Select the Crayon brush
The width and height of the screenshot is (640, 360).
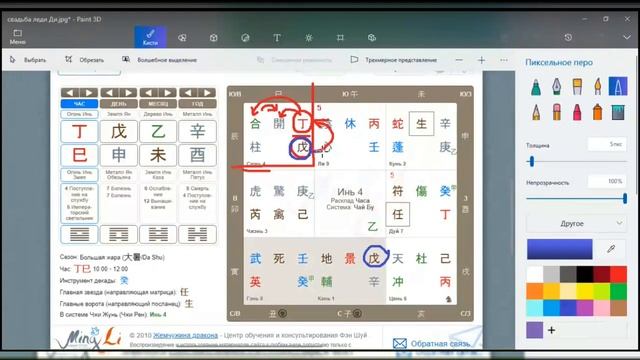(x=577, y=111)
